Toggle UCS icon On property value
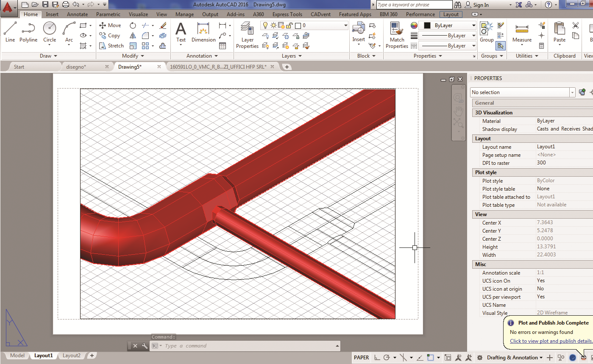Viewport: 593px width, 364px height. (x=541, y=281)
